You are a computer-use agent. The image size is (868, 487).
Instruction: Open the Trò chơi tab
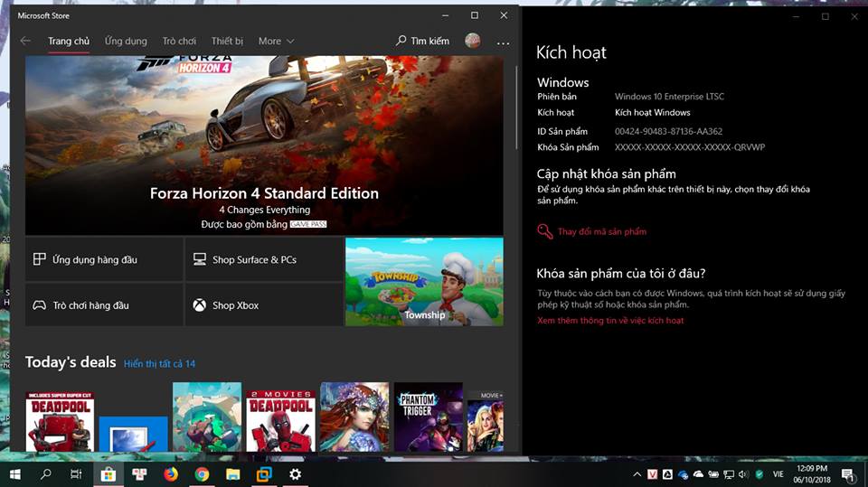point(179,41)
